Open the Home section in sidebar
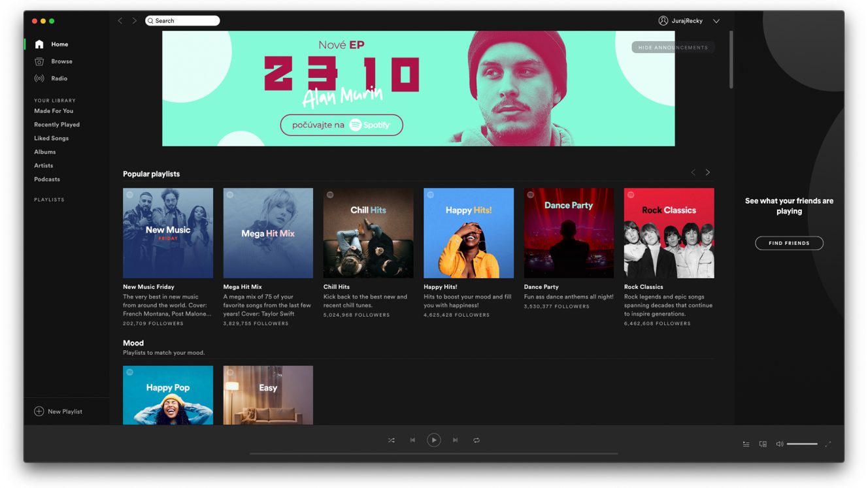Viewport: 868px width, 488px height. pos(59,44)
